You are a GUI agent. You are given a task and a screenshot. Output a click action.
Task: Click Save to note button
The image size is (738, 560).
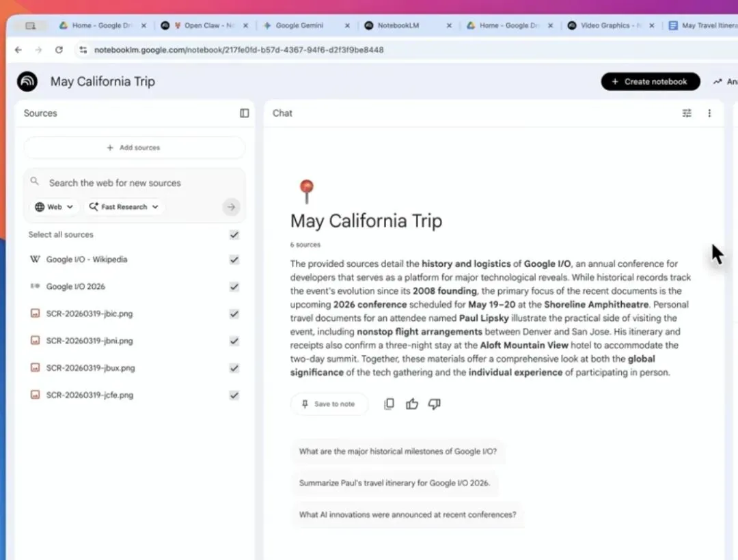329,404
